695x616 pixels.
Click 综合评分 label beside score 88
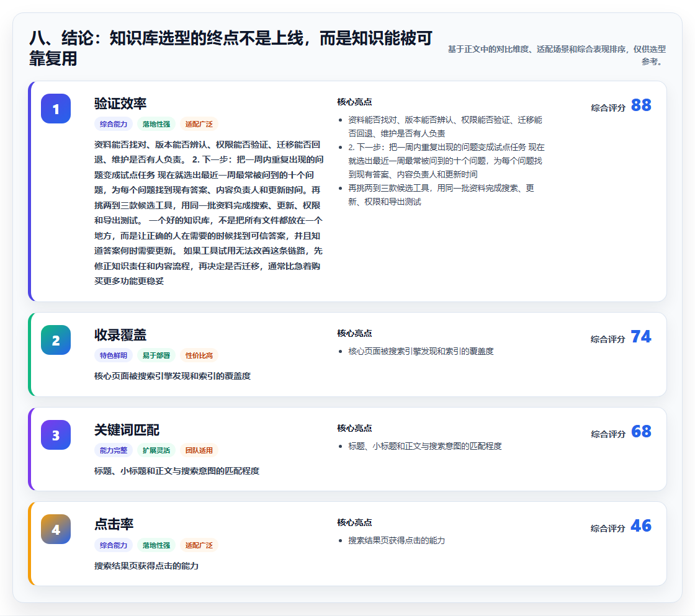click(608, 108)
